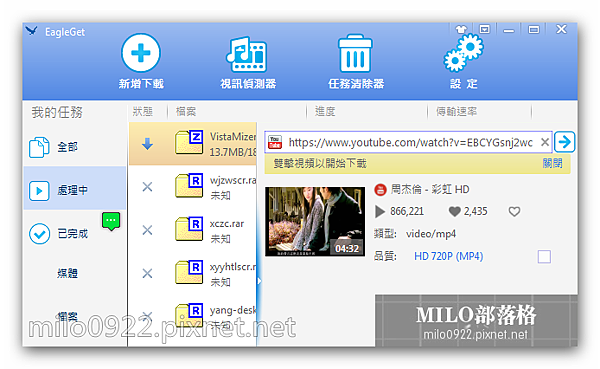600x369 pixels.
Task: Click the archive icon of VistaMizer
Action: (x=189, y=142)
